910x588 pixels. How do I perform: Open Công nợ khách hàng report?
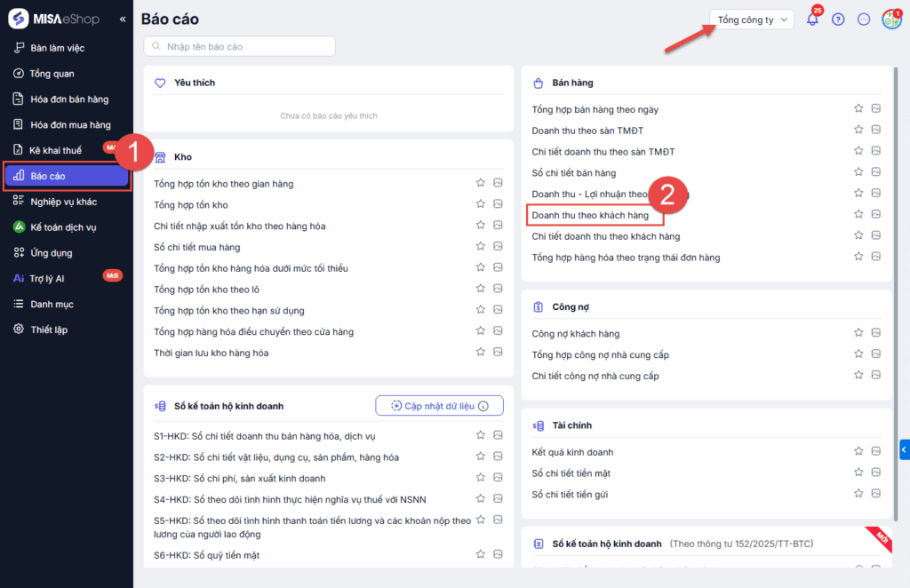pyautogui.click(x=576, y=334)
